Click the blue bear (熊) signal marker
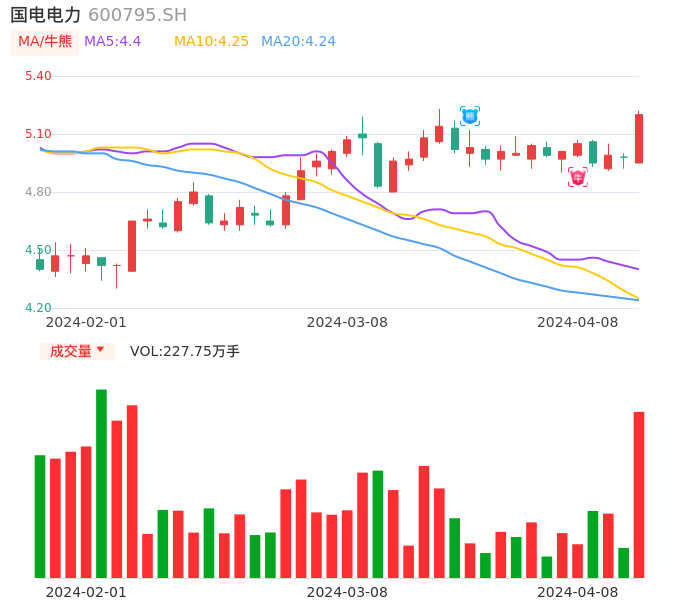Viewport: 686px width, 606px height. coord(469,116)
